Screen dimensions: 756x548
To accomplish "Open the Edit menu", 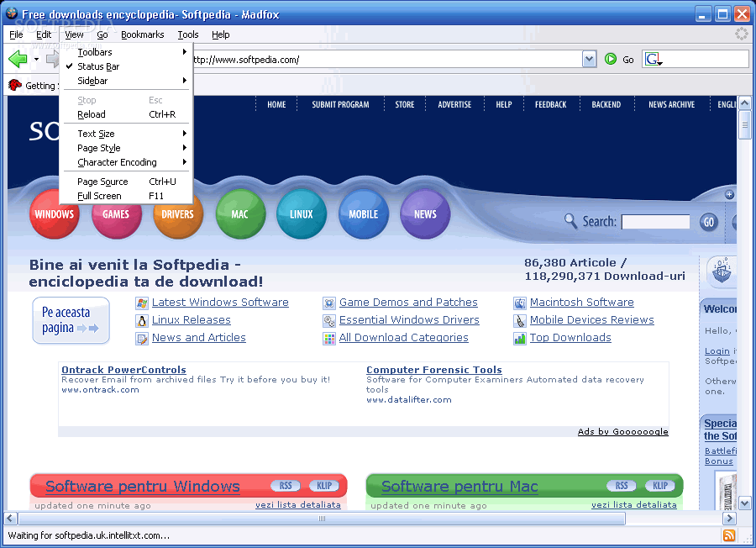I will click(x=44, y=34).
